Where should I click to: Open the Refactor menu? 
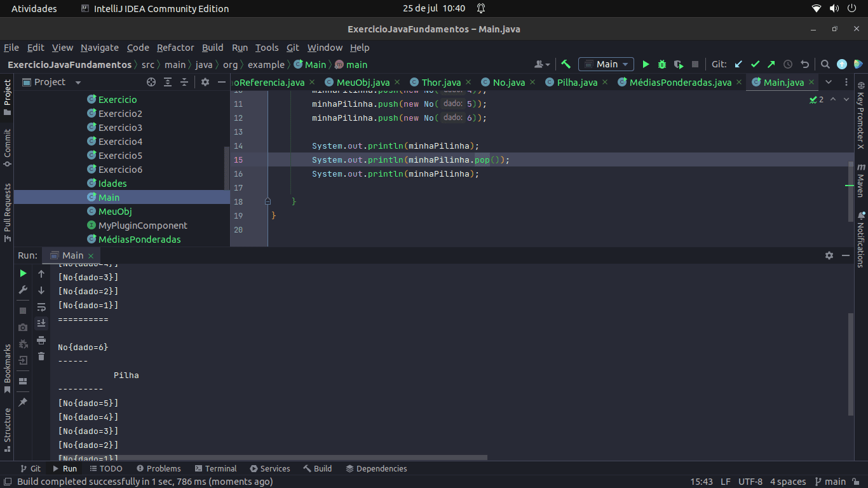pos(175,48)
